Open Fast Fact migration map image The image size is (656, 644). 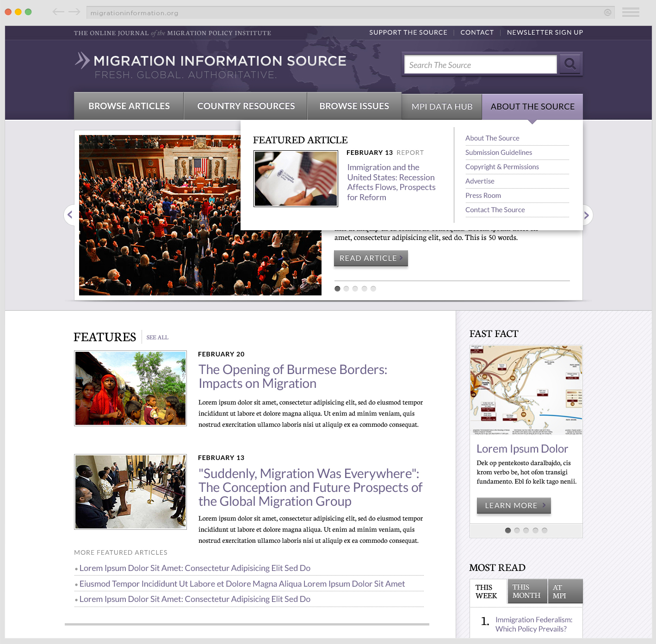click(526, 390)
